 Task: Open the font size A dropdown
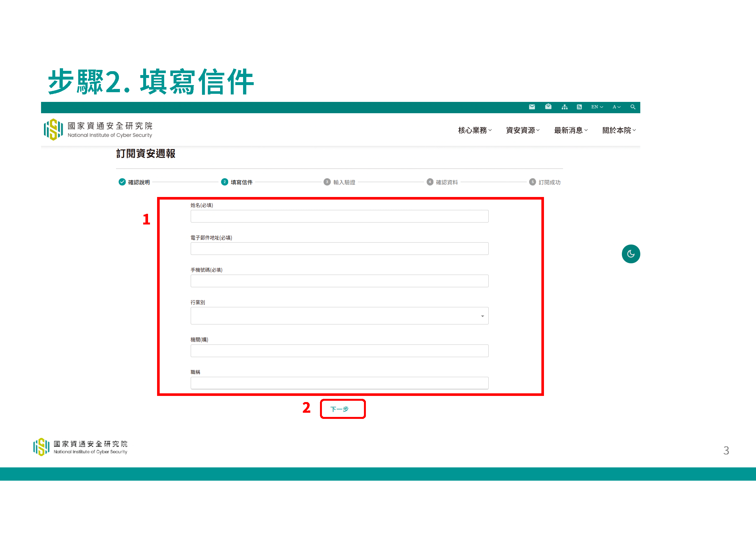(616, 107)
